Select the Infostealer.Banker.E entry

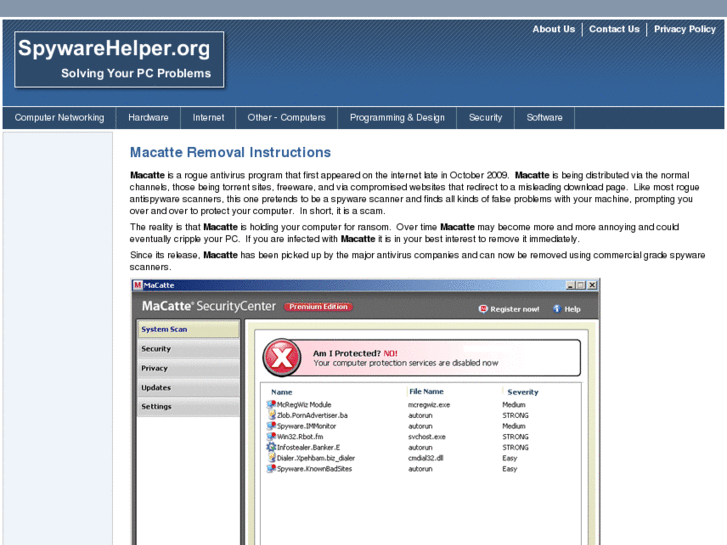[x=308, y=447]
